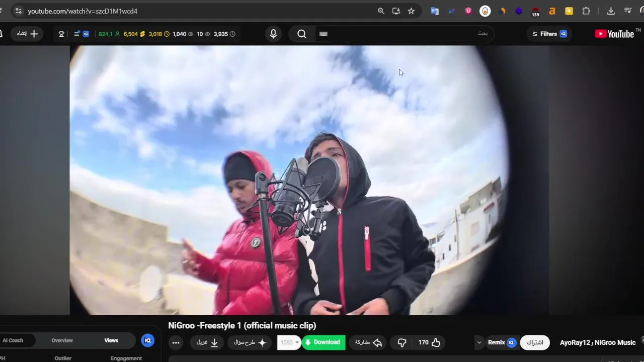The width and height of the screenshot is (644, 362).
Task: Click the blue IQ circle button
Action: point(148,340)
